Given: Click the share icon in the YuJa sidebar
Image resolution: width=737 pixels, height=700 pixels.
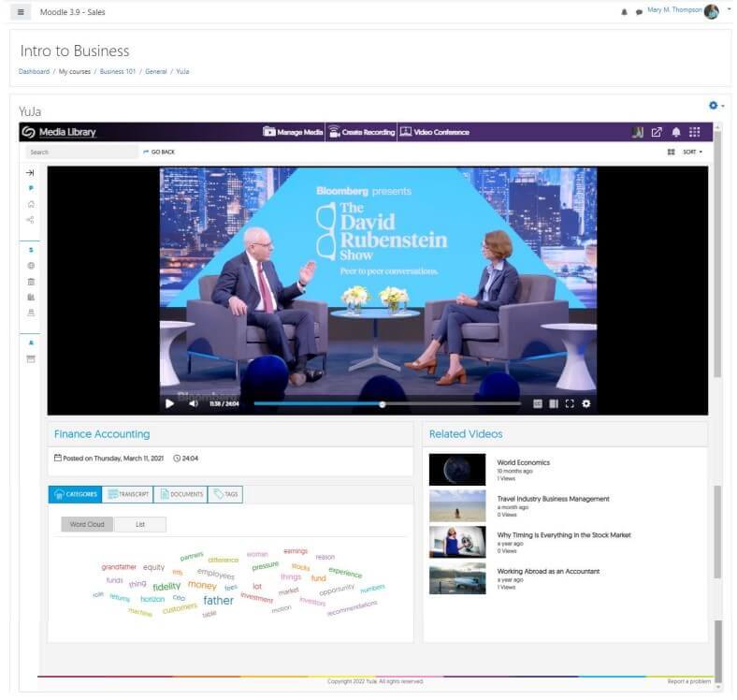Looking at the screenshot, I should (30, 220).
